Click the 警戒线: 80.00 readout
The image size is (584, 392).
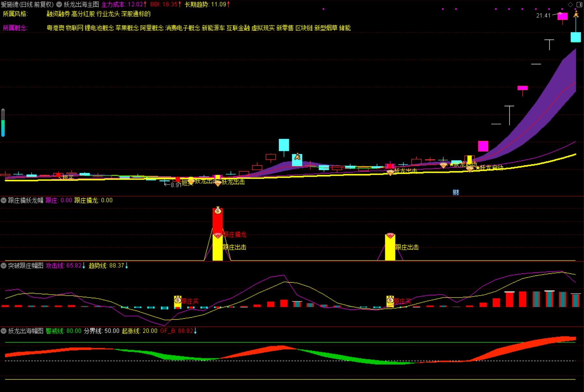(x=64, y=331)
